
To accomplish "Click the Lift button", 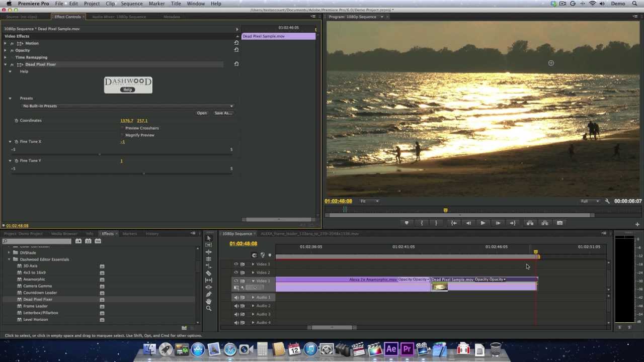I will pos(530,223).
